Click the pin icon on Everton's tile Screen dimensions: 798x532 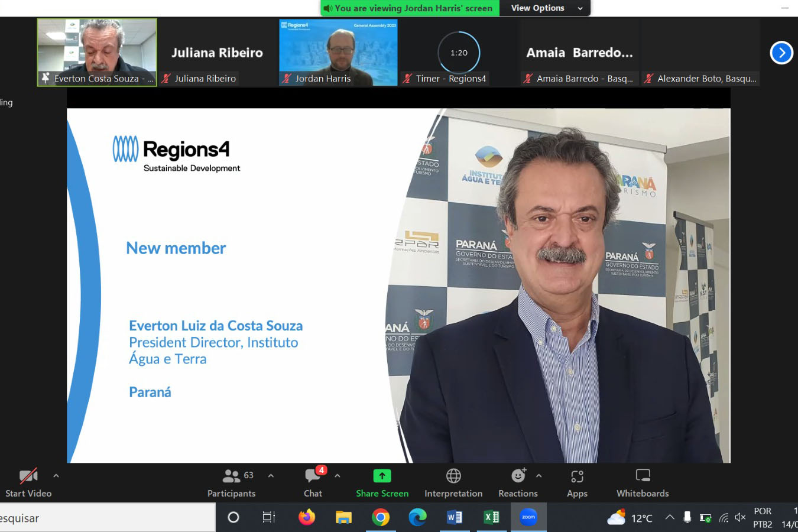point(46,78)
